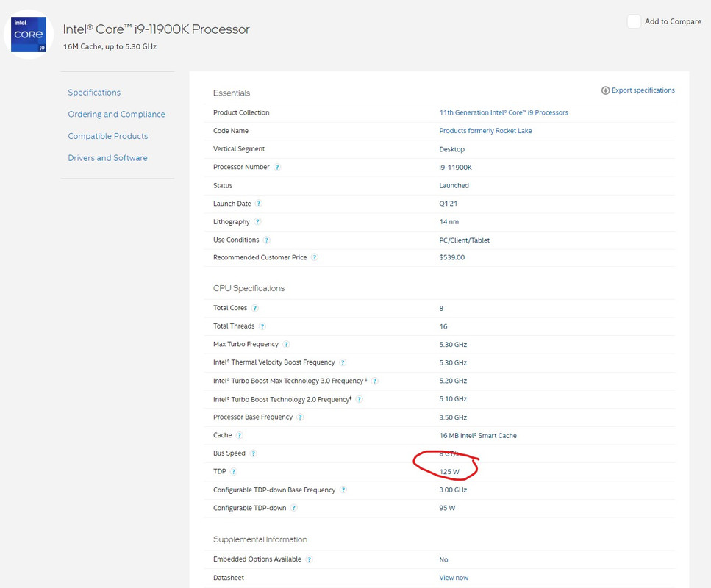This screenshot has height=588, width=711.
Task: Click the $539.00 price value
Action: click(451, 257)
